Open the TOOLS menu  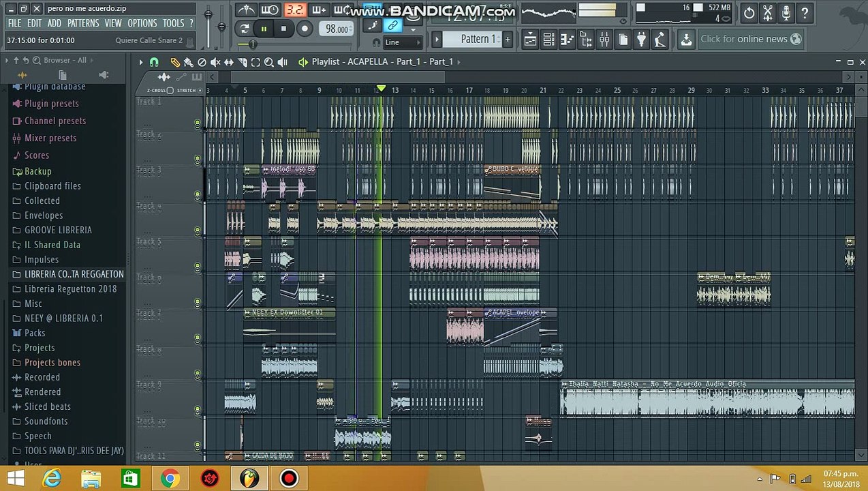click(173, 23)
